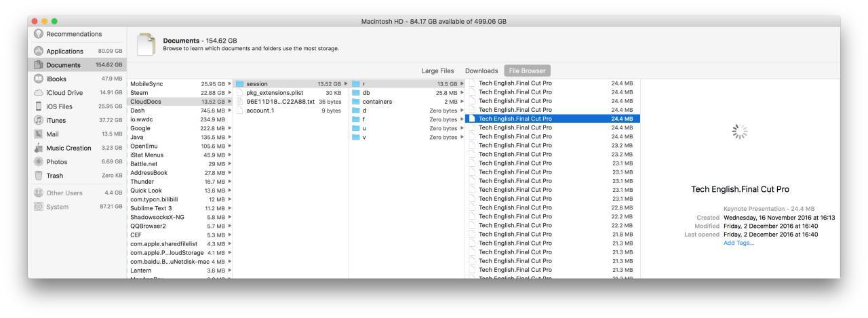Select the File Browser tab
The image size is (868, 318).
point(527,71)
